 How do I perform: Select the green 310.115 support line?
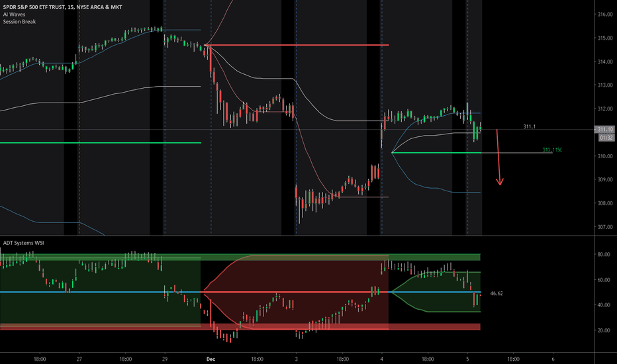click(436, 153)
